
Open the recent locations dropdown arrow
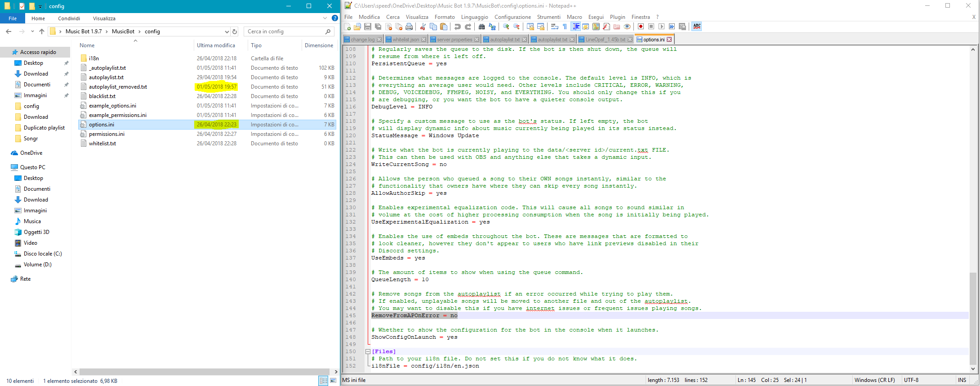(x=32, y=31)
